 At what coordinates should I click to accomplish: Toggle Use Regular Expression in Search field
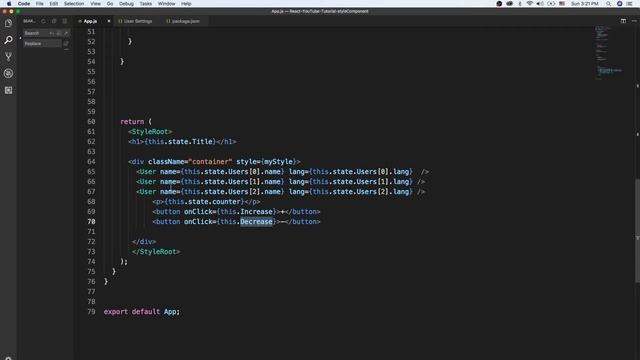point(66,33)
